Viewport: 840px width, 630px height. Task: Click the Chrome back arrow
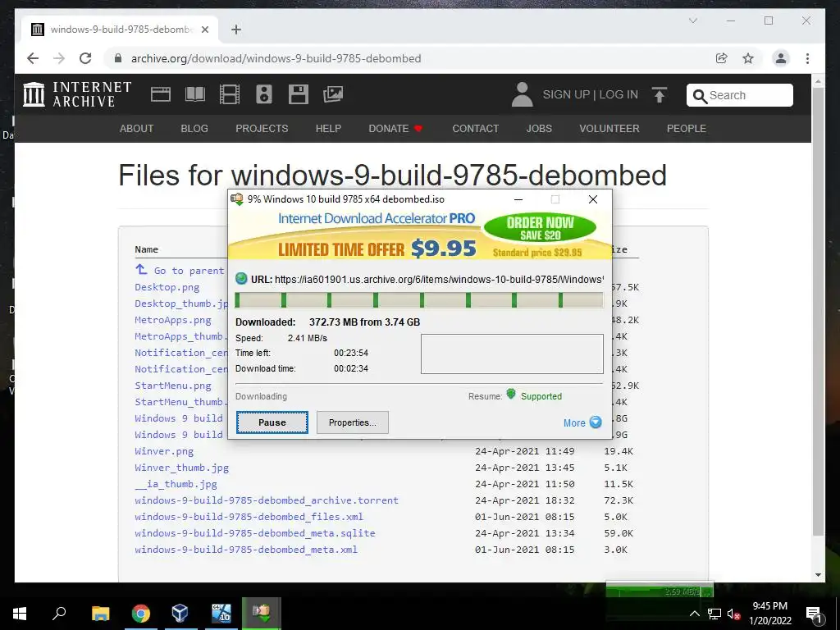click(x=33, y=58)
